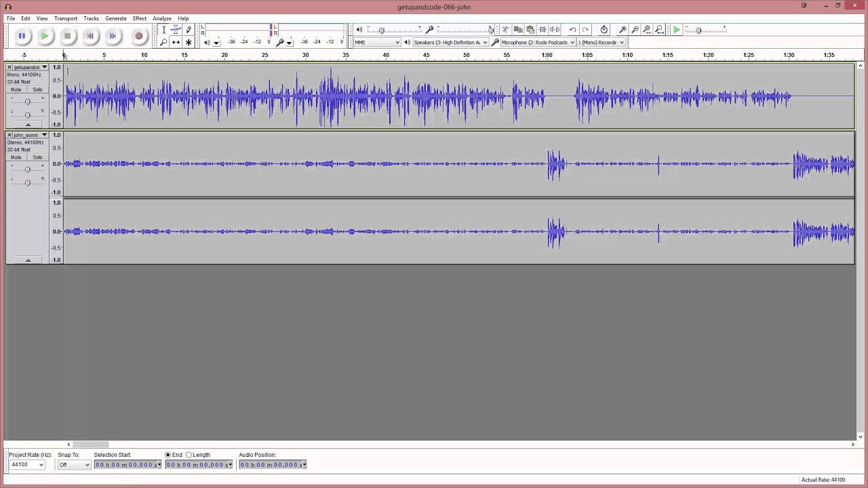
Task: Open the Effect menu
Action: click(140, 18)
